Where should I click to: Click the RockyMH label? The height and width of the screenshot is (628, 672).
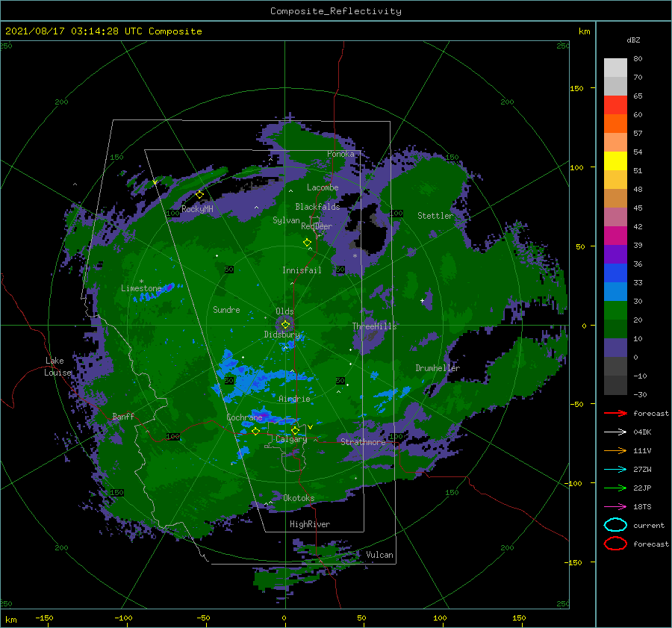(197, 209)
